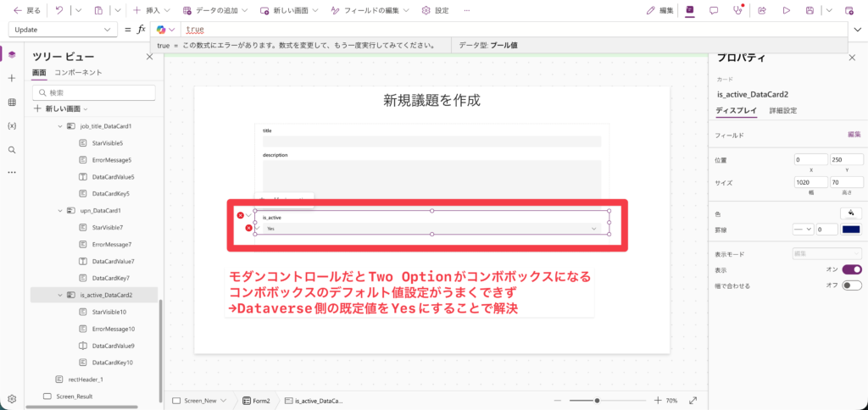Open the Data pane icon in left sidebar
Image resolution: width=868 pixels, height=410 pixels.
pos(12,102)
